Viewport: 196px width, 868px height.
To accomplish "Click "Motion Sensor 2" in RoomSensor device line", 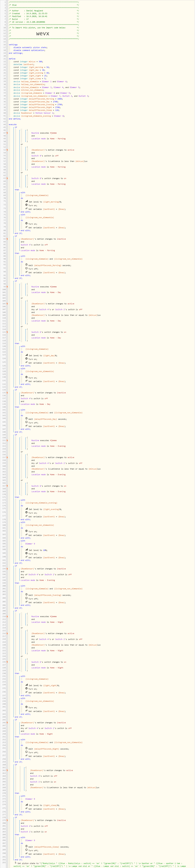I will tap(45, 113).
